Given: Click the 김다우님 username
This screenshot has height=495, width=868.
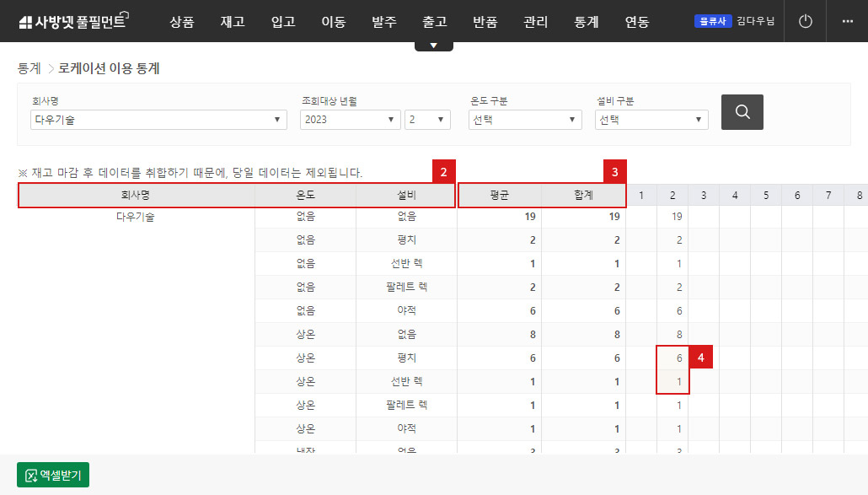Looking at the screenshot, I should [x=755, y=21].
